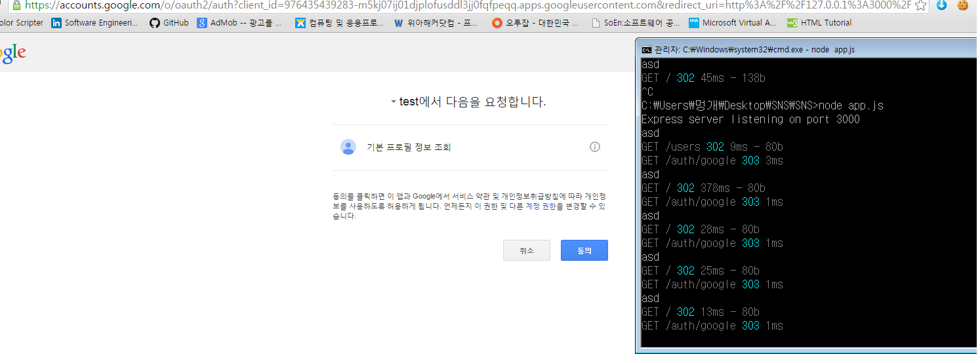Click the GET / 302 45ms - 138b line
The image size is (980, 363).
coord(703,78)
